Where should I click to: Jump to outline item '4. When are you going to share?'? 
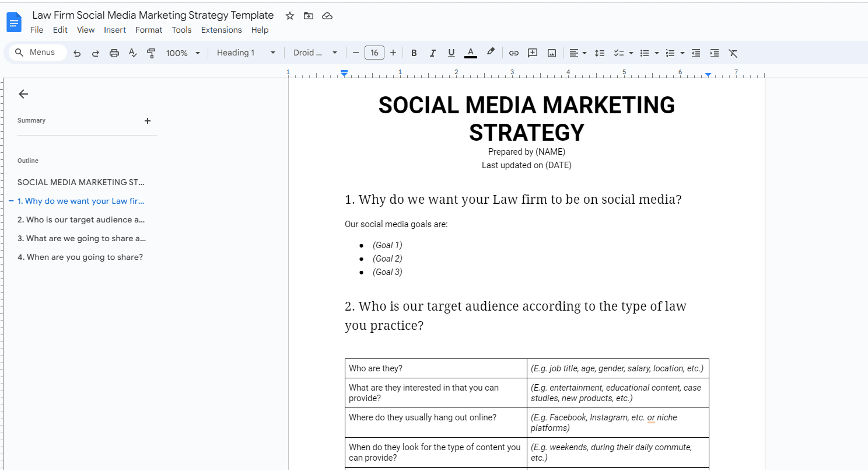click(x=80, y=257)
